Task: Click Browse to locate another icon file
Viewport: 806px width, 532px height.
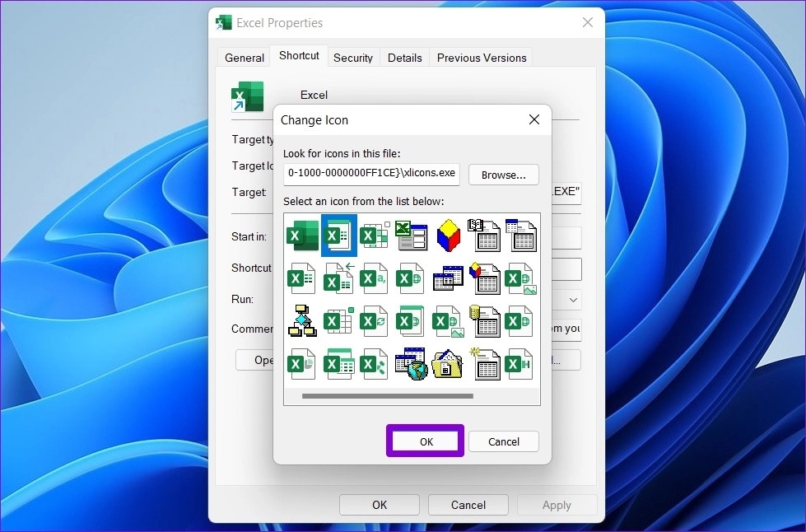Action: point(503,175)
